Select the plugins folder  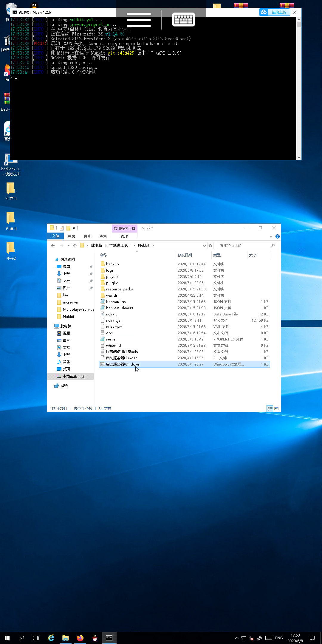(184, 283)
